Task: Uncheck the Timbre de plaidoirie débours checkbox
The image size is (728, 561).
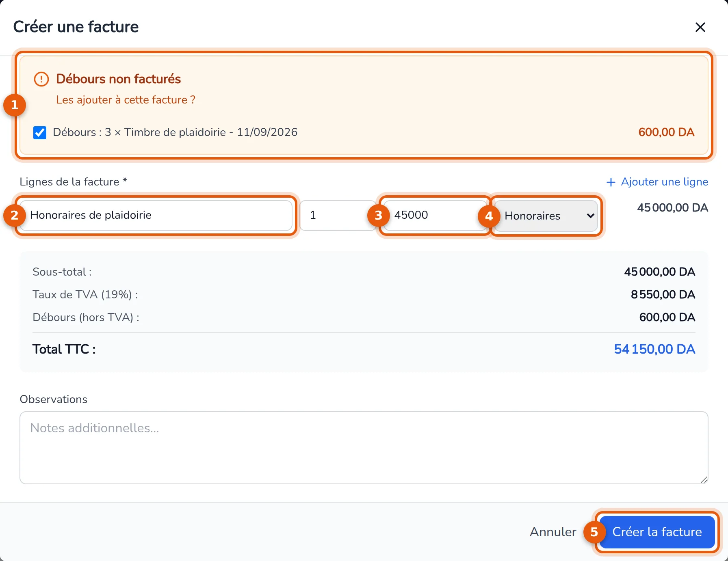Action: [x=40, y=132]
